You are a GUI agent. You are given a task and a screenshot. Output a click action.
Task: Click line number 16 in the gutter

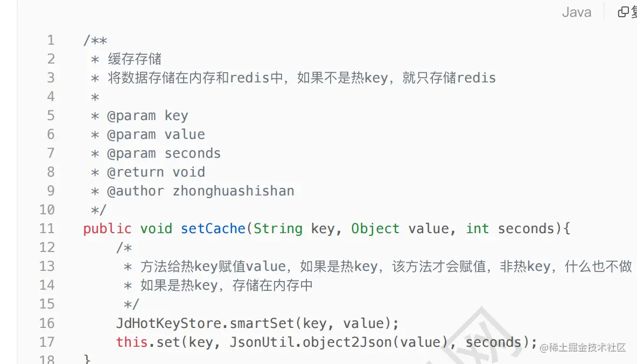47,323
